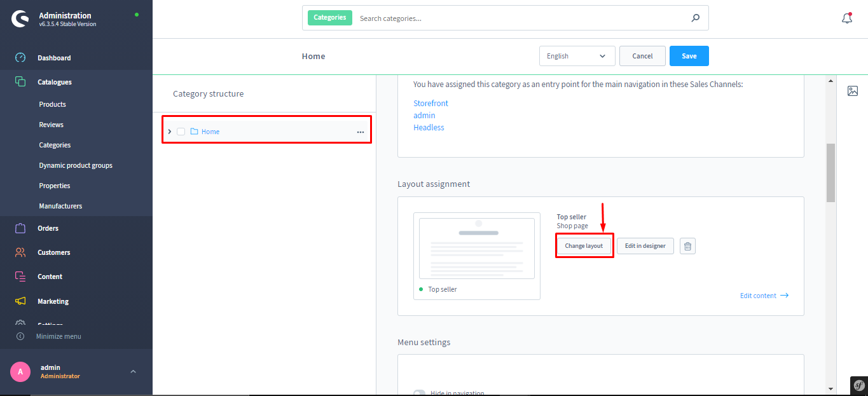Click the scrollbar up arrow
868x396 pixels.
click(x=830, y=81)
